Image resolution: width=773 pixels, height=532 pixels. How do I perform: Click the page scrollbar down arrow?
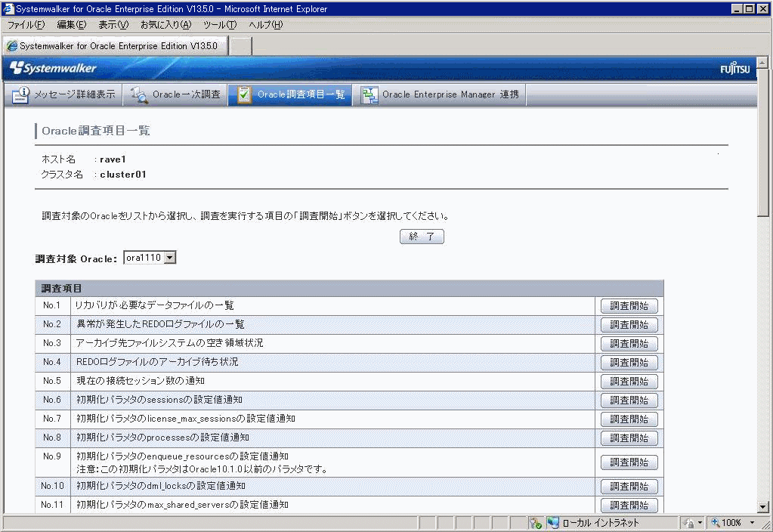pyautogui.click(x=762, y=507)
